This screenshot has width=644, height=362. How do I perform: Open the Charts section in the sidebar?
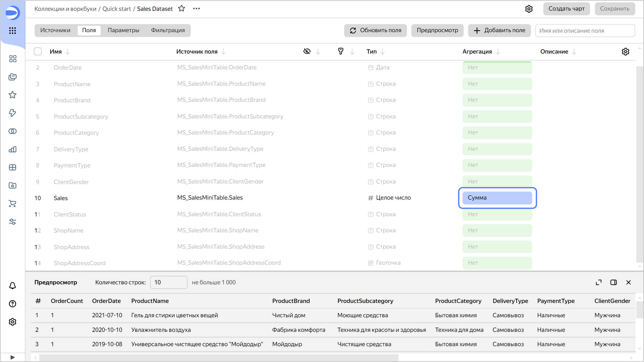pyautogui.click(x=12, y=149)
